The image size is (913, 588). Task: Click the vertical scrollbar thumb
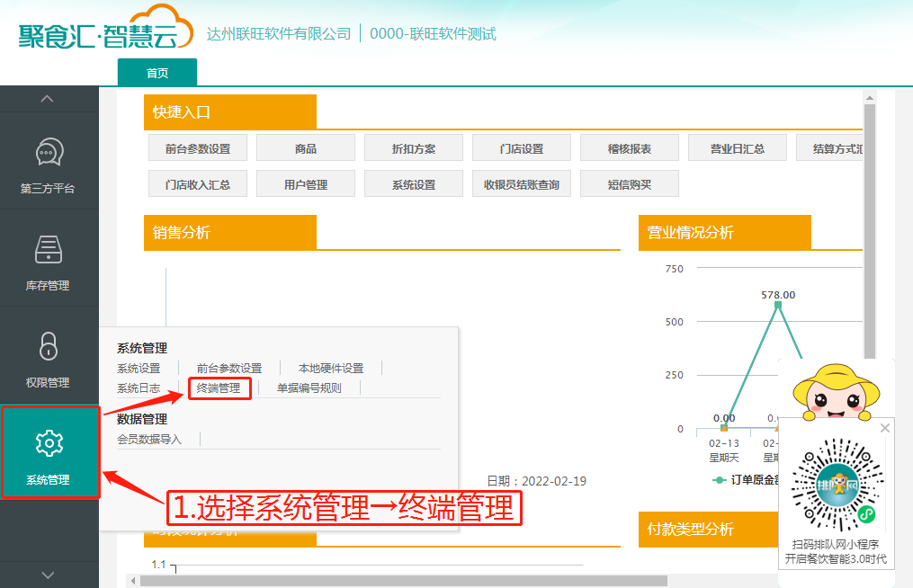click(x=870, y=231)
